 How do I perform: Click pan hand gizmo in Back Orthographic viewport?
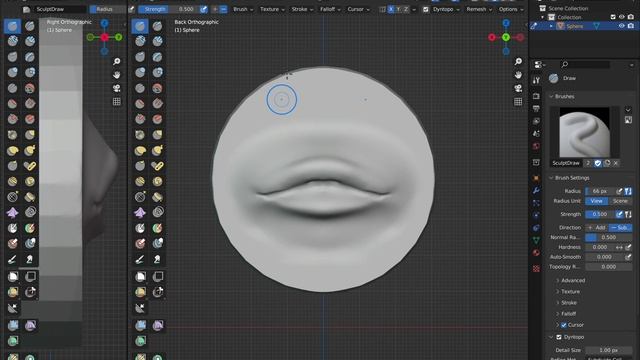518,75
